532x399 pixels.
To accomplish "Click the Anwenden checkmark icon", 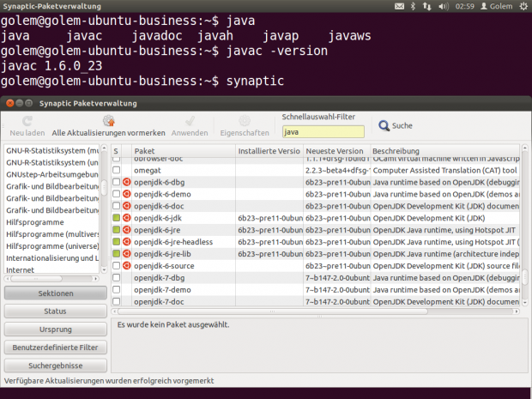I will point(190,121).
